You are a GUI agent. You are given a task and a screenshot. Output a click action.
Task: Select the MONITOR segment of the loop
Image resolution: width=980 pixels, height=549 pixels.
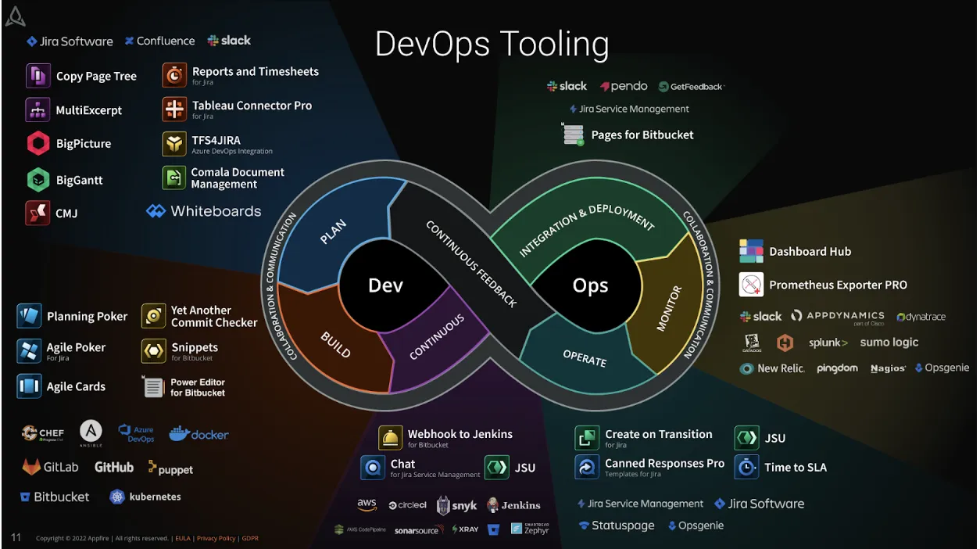pos(667,309)
